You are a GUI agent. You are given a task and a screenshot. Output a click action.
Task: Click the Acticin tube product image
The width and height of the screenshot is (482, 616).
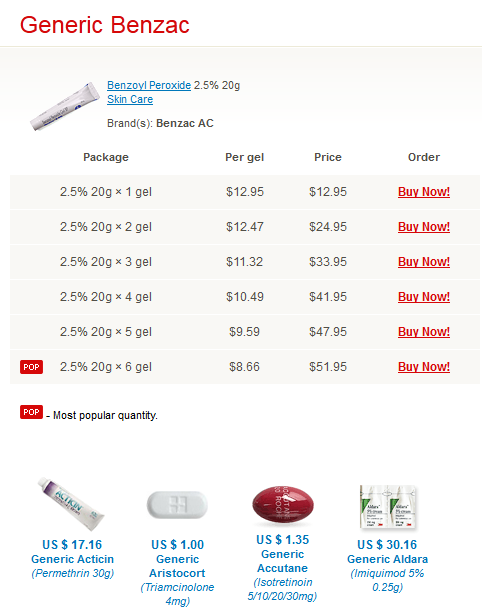coord(71,504)
